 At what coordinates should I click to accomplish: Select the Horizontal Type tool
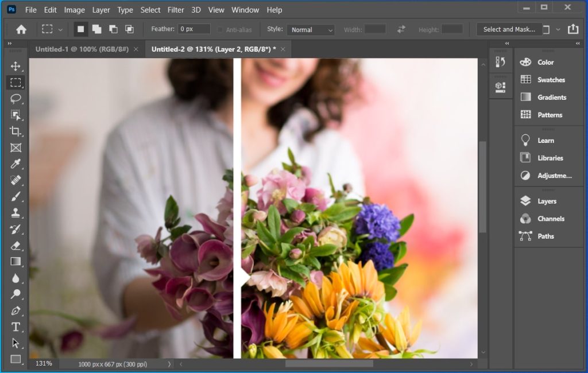16,327
